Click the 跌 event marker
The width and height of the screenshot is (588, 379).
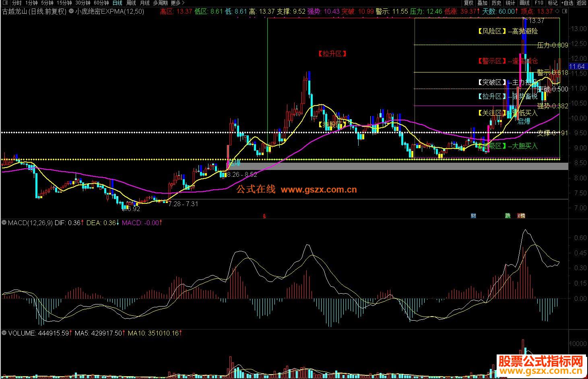[x=508, y=216]
